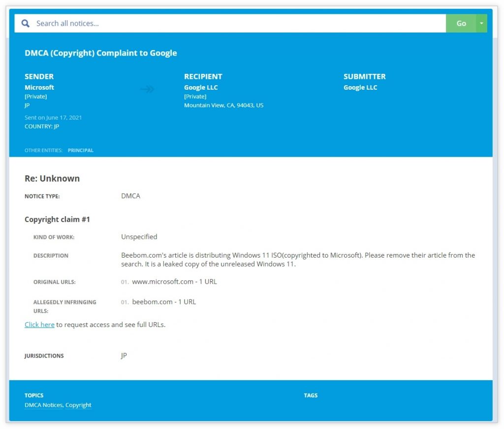This screenshot has width=504, height=429.
Task: Click the 'Click here' request access link
Action: (x=39, y=325)
